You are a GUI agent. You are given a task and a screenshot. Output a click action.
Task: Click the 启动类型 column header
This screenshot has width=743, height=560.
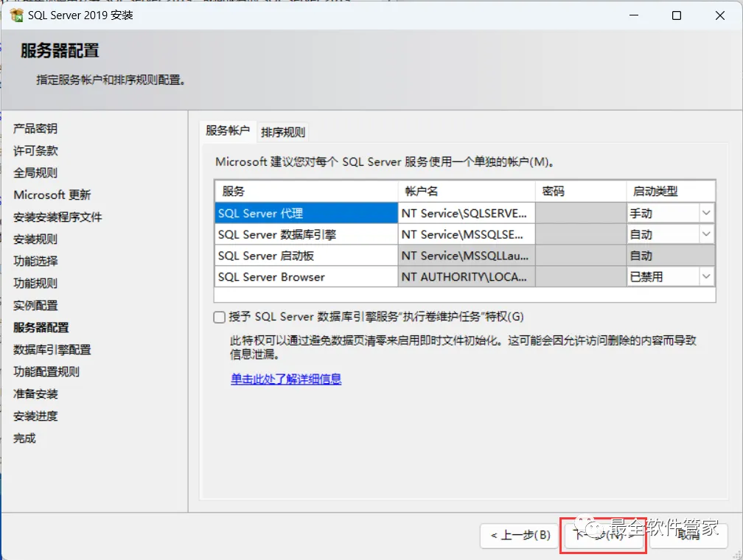[671, 191]
